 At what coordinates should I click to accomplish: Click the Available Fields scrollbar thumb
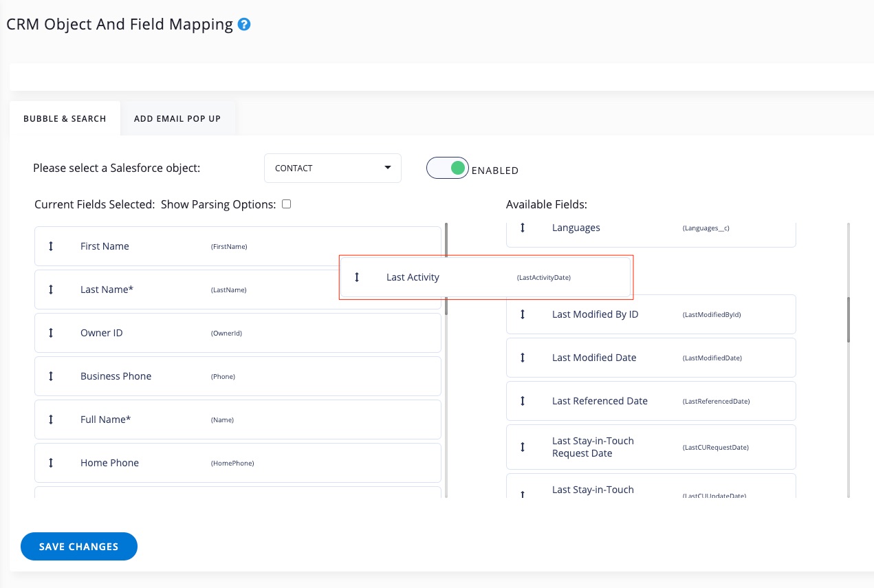(849, 319)
